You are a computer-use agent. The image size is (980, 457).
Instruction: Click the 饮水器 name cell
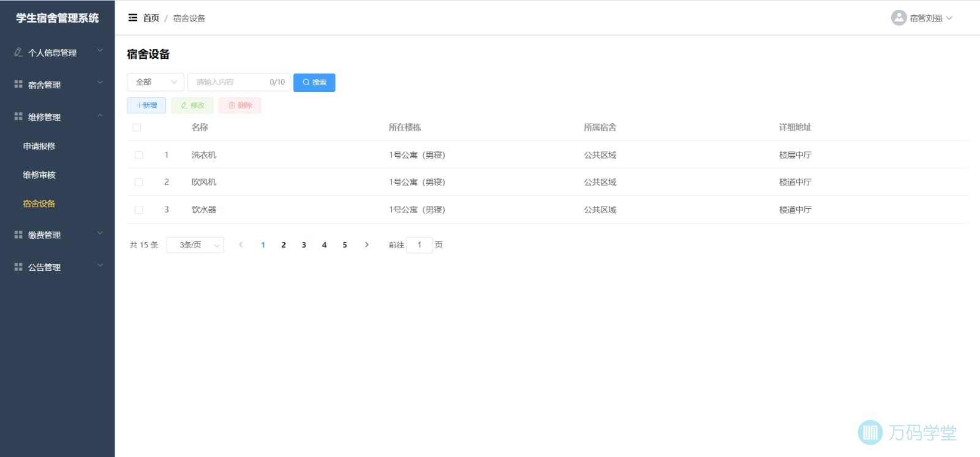(204, 210)
